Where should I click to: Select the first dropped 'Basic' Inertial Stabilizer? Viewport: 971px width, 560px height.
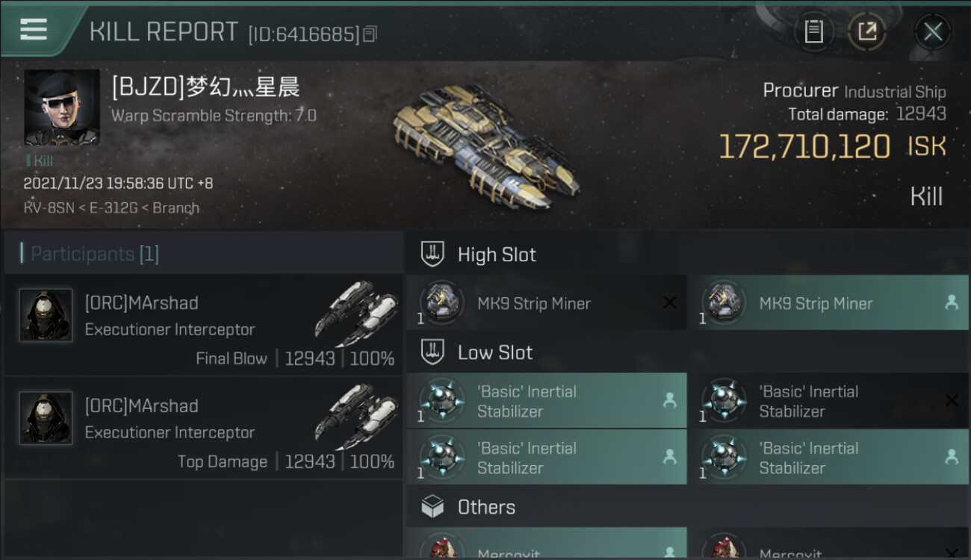pos(547,401)
